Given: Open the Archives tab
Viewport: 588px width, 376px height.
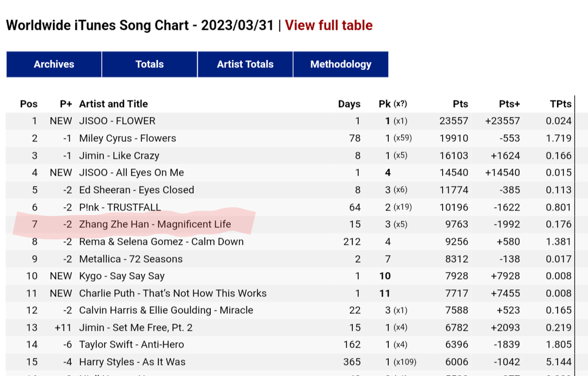Looking at the screenshot, I should click(54, 64).
